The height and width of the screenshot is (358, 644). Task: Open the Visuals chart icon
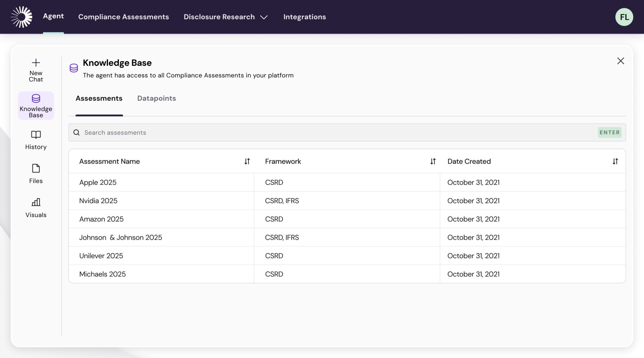click(36, 202)
